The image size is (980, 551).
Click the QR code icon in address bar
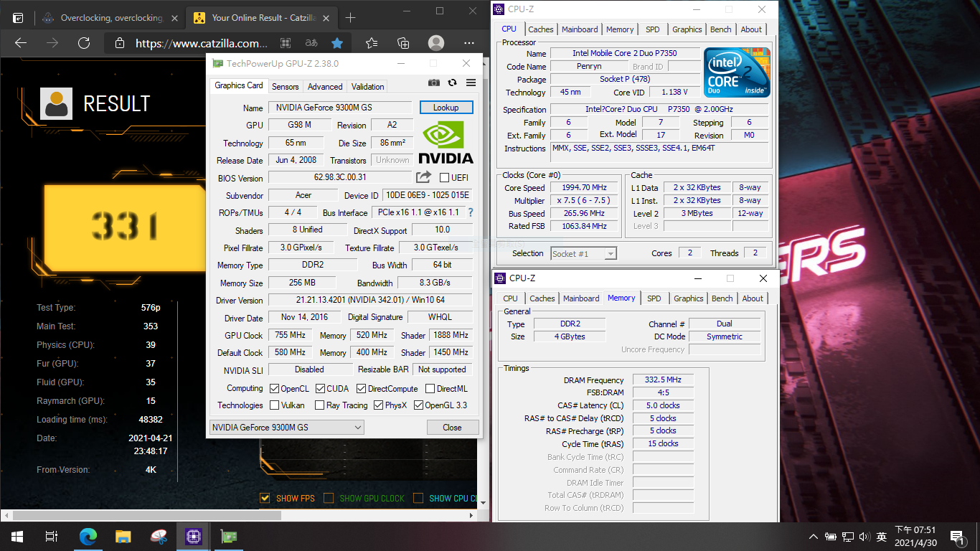point(285,43)
